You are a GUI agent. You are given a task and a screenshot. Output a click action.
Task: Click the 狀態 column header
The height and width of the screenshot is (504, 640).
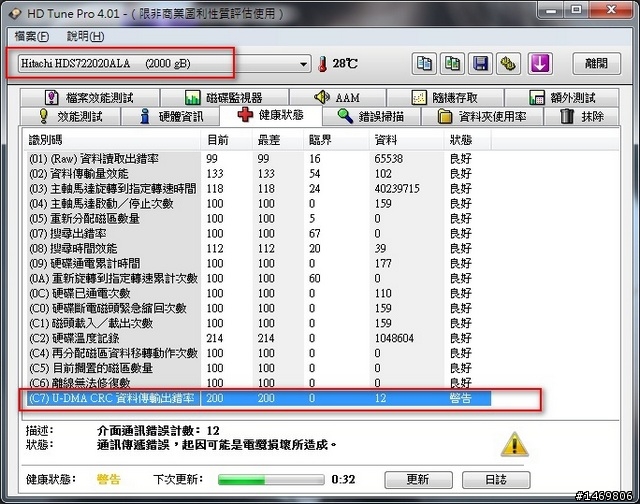point(467,140)
